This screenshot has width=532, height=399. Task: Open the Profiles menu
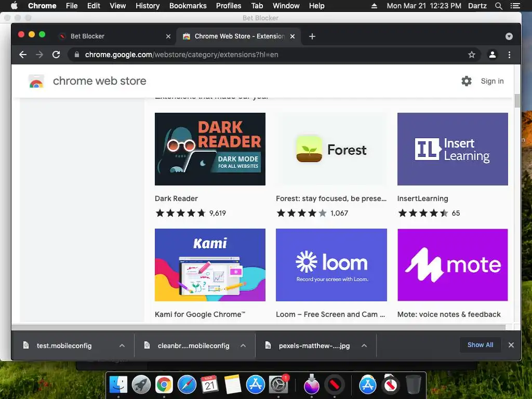pyautogui.click(x=229, y=6)
